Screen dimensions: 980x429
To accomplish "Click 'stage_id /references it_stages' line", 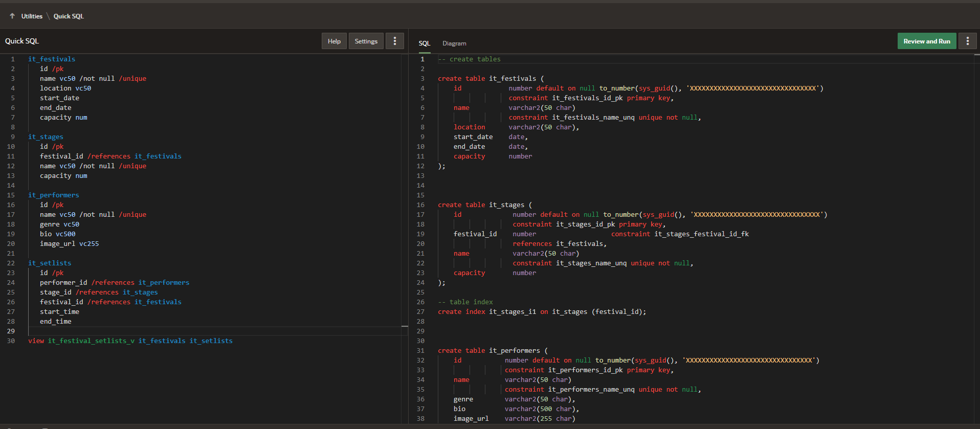I will tap(99, 292).
